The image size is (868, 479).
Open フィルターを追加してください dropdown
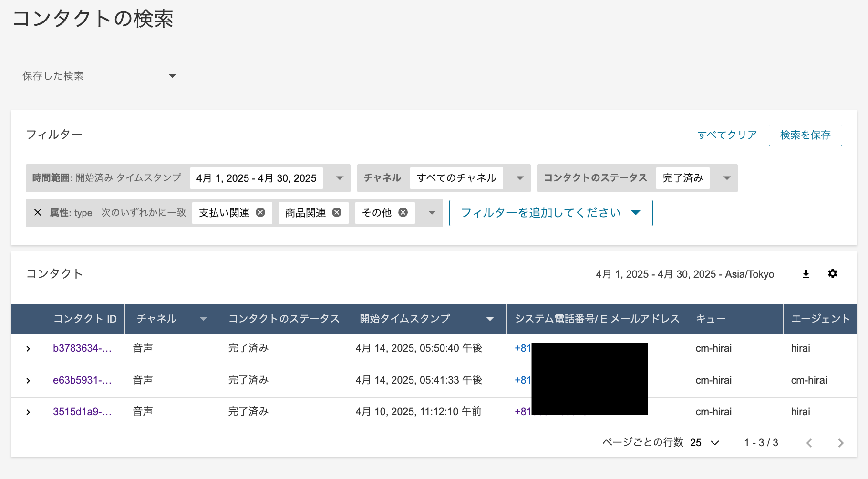[551, 213]
